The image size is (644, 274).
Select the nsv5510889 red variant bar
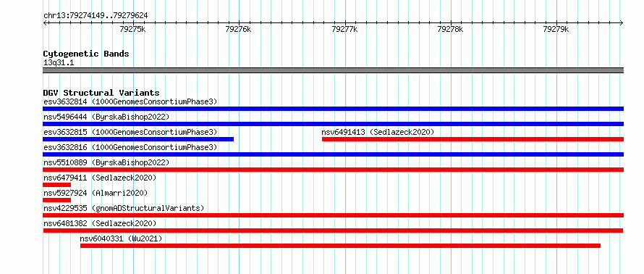pos(333,170)
